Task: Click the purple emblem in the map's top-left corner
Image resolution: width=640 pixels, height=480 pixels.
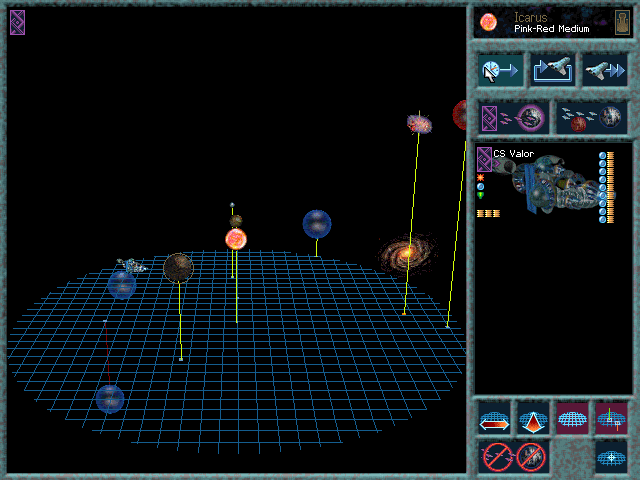Action: coord(18,22)
